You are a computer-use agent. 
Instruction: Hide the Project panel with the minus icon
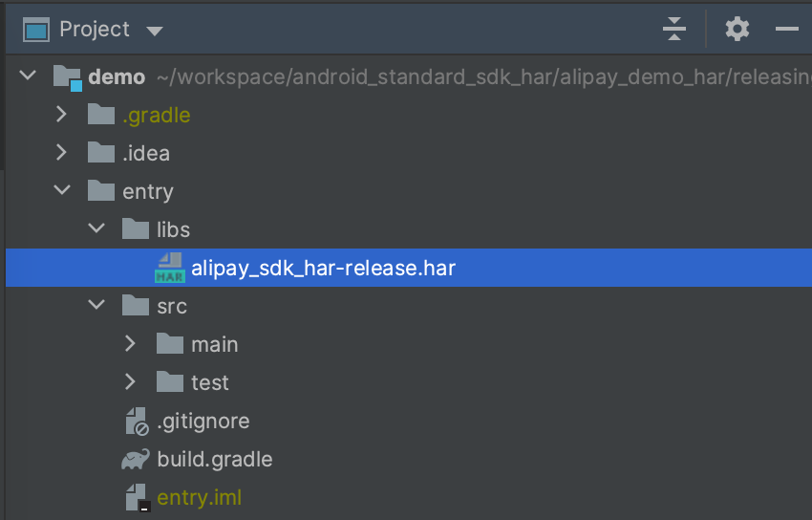(x=786, y=29)
